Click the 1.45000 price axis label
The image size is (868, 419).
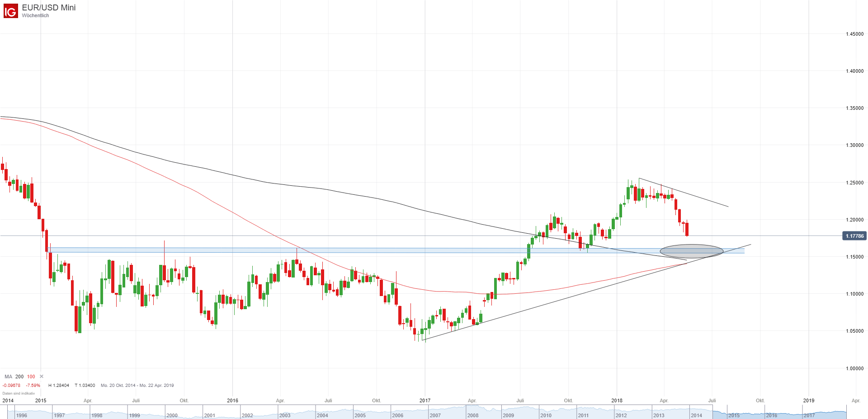pyautogui.click(x=854, y=34)
